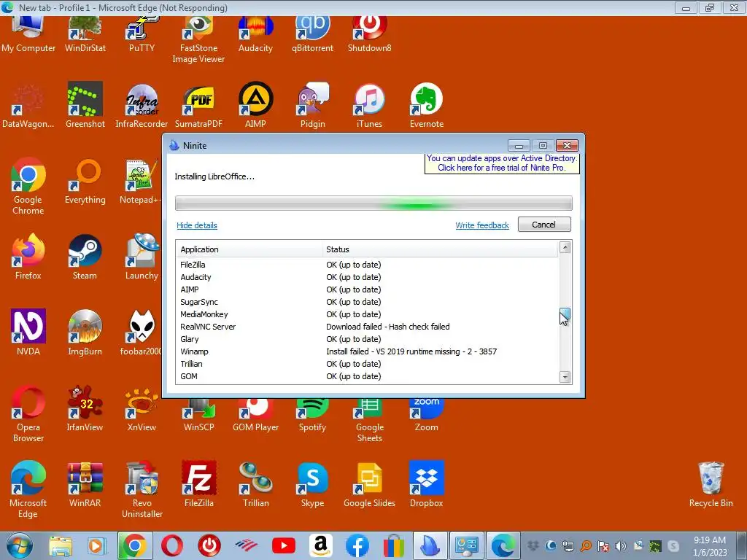This screenshot has width=747, height=560.
Task: Select Google Slides desktop icon
Action: pyautogui.click(x=369, y=484)
